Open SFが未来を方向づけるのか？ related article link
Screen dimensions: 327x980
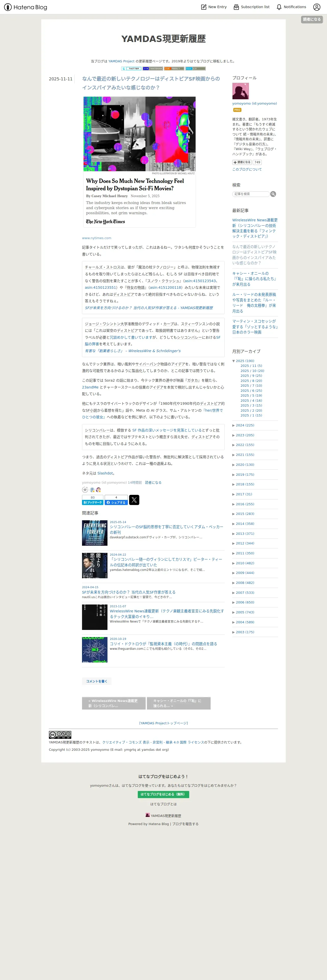129,592
